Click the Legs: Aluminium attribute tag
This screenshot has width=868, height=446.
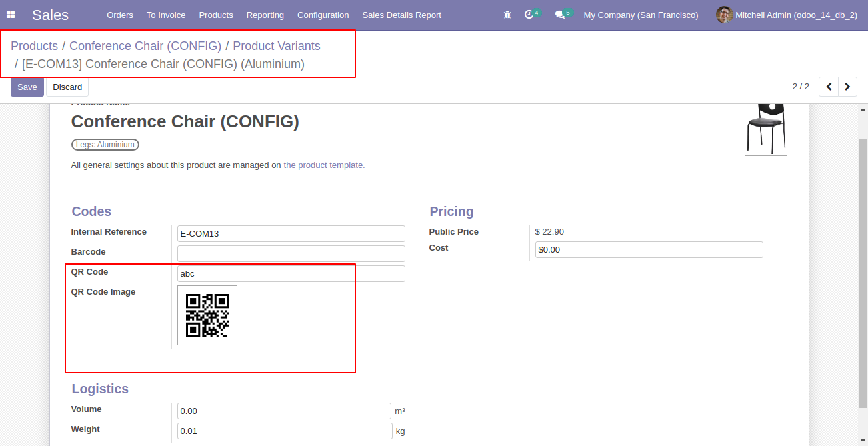105,145
